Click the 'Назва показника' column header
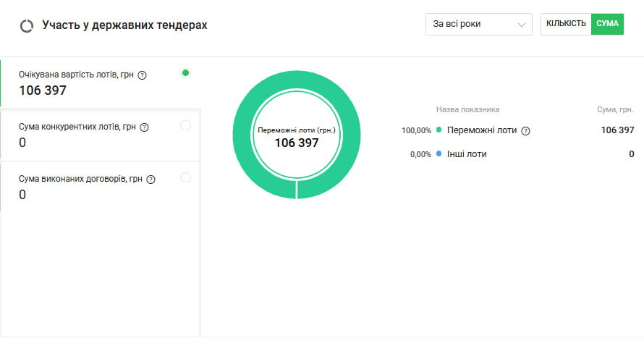The image size is (644, 341). (x=467, y=109)
